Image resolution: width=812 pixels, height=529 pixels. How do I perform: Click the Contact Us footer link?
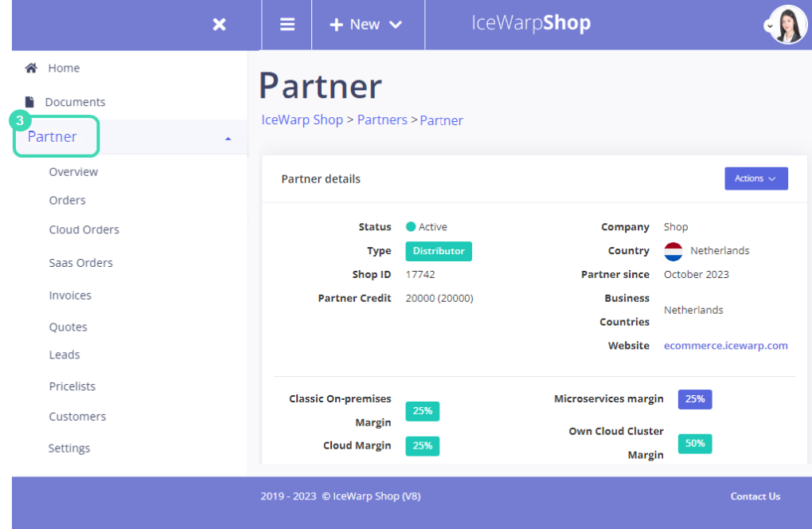pyautogui.click(x=755, y=496)
